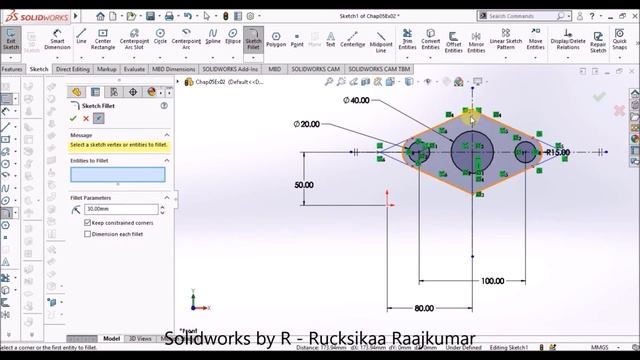The image size is (640, 360).
Task: Select the Spline tool
Action: (x=213, y=36)
